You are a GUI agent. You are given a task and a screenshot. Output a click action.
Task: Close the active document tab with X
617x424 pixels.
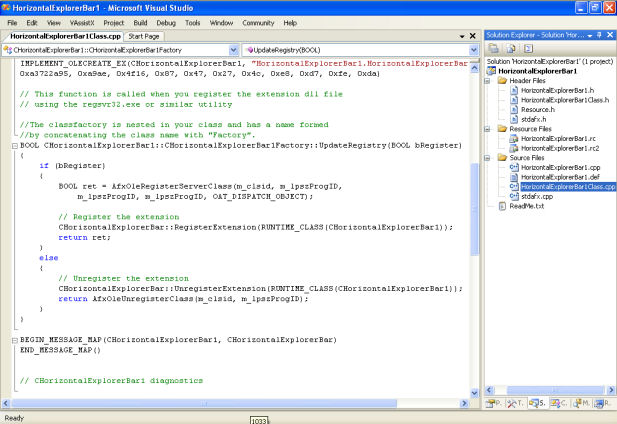(x=474, y=35)
